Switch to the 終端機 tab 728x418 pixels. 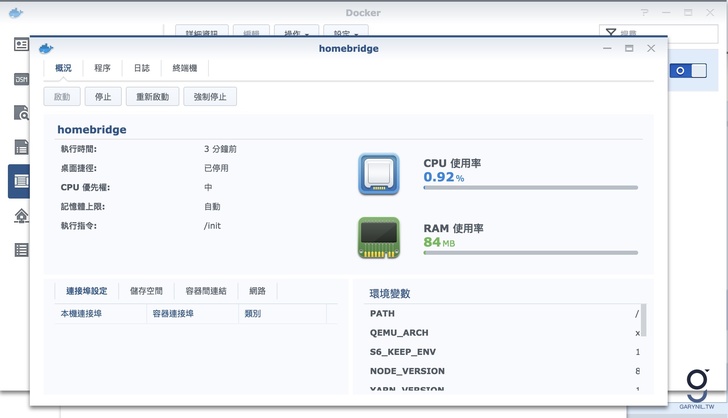coord(185,68)
